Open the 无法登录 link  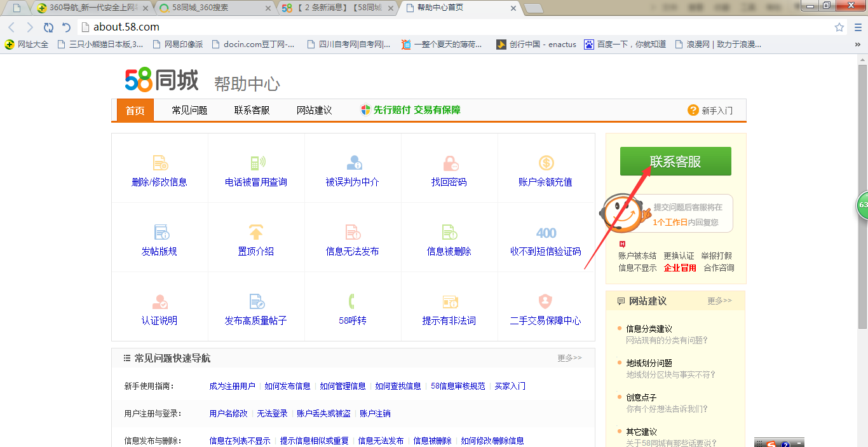[x=272, y=413]
